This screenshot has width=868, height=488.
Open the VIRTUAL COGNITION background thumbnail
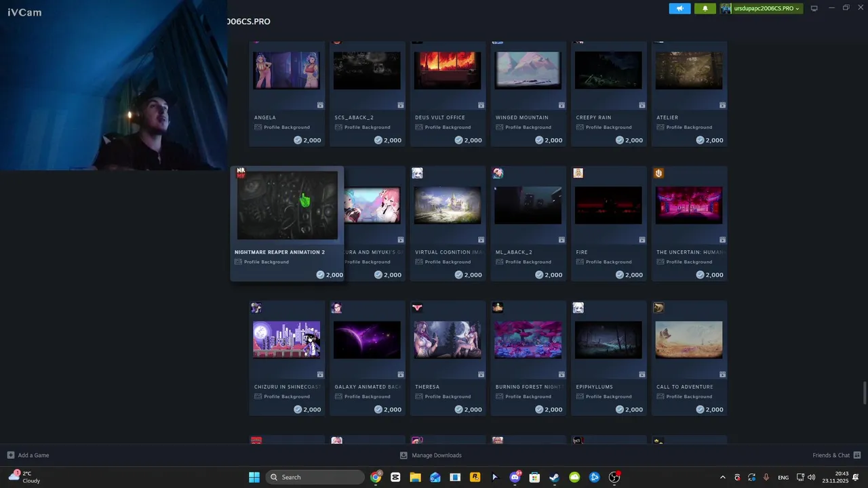[448, 205]
